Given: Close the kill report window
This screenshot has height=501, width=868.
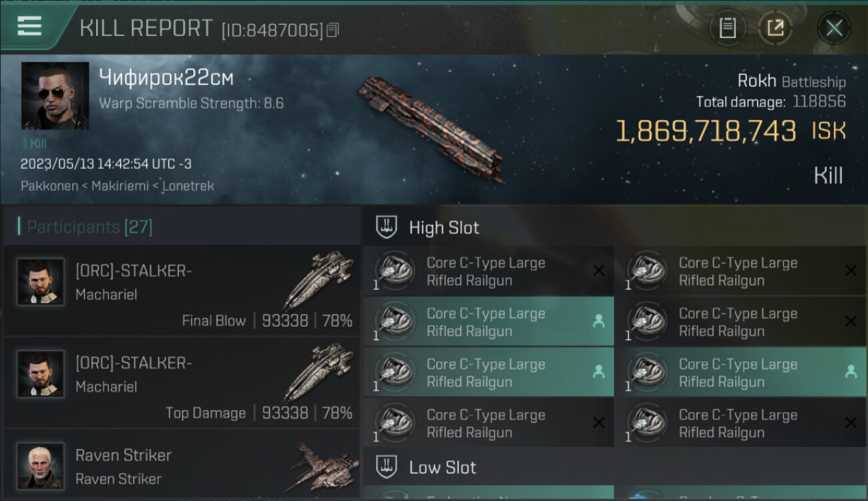Looking at the screenshot, I should [x=834, y=28].
